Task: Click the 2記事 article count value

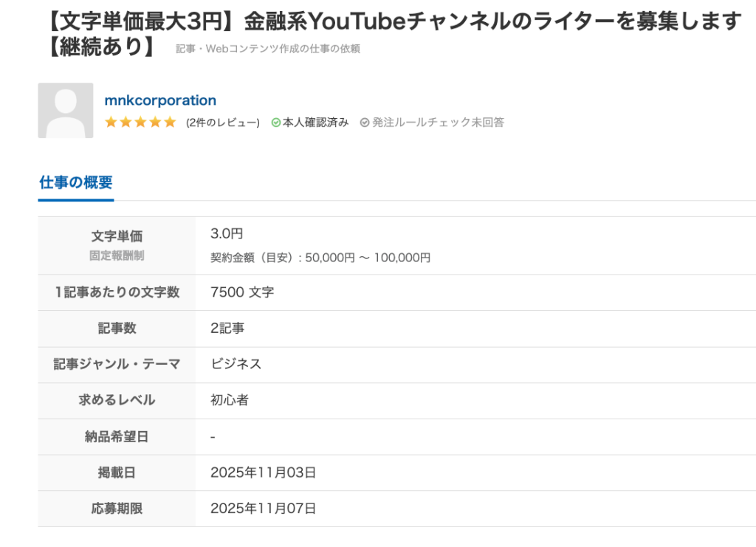Action: [x=227, y=328]
